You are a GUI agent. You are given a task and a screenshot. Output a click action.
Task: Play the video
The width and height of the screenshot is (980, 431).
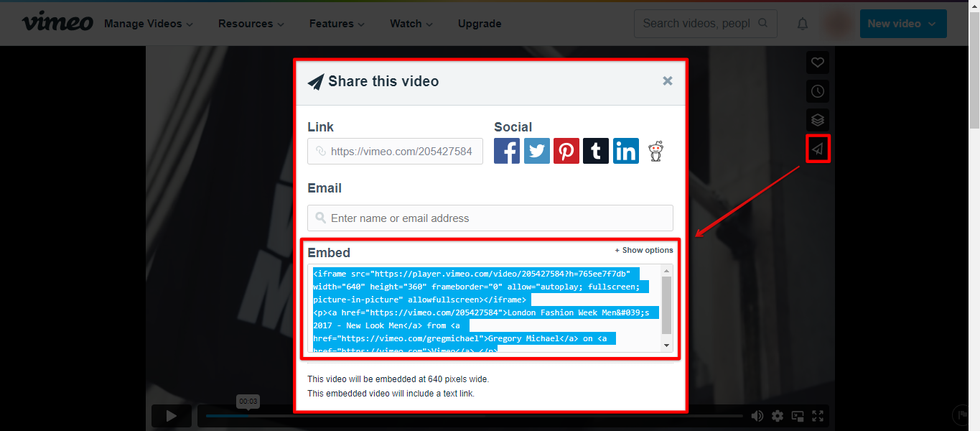click(x=172, y=415)
